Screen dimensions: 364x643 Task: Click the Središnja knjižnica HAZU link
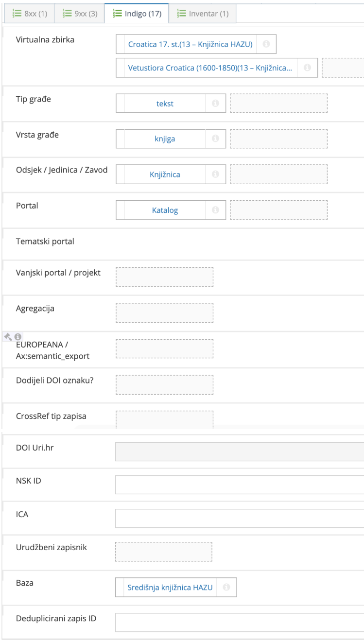170,587
